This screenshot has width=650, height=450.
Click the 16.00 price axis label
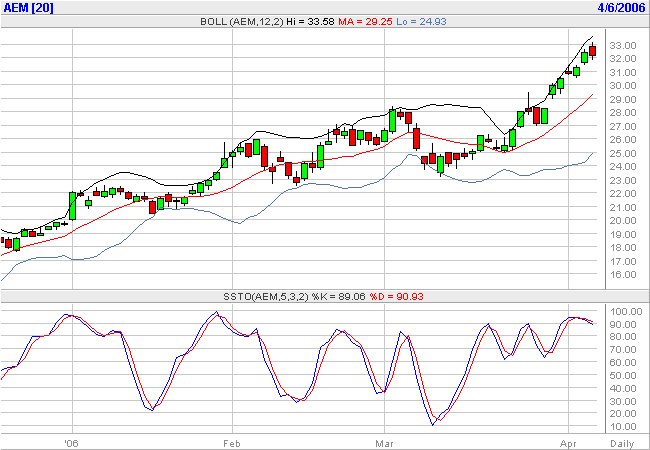(623, 275)
